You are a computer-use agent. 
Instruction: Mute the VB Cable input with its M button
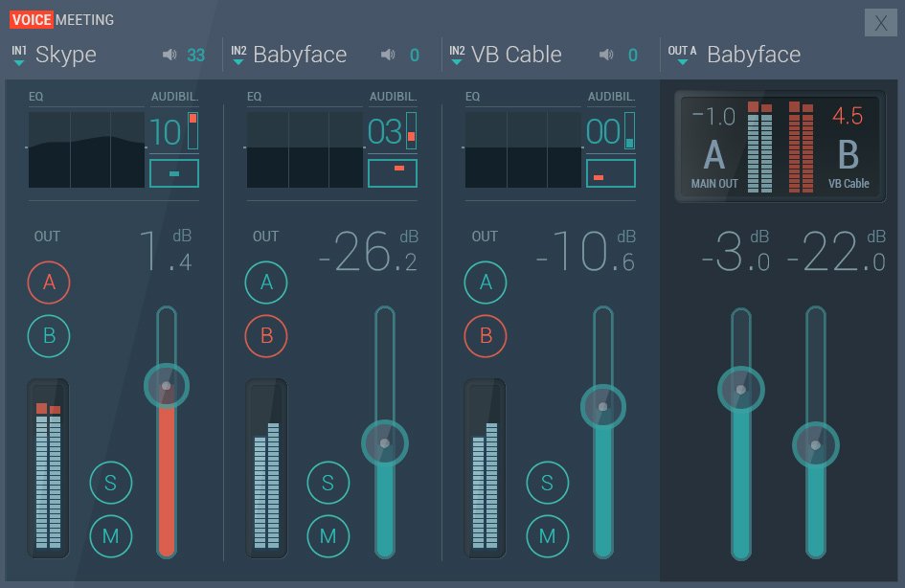[548, 536]
